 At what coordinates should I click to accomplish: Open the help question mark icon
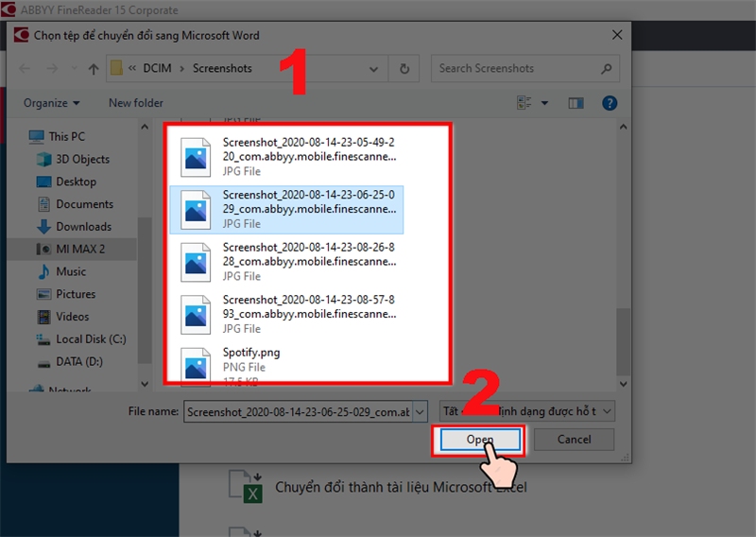coord(610,103)
